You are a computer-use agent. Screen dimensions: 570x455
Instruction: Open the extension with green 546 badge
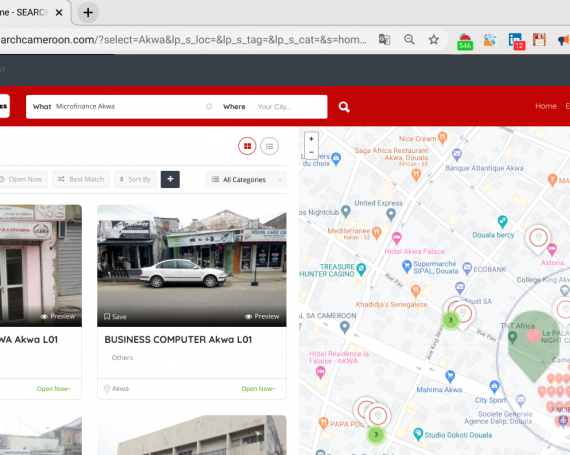click(x=465, y=41)
